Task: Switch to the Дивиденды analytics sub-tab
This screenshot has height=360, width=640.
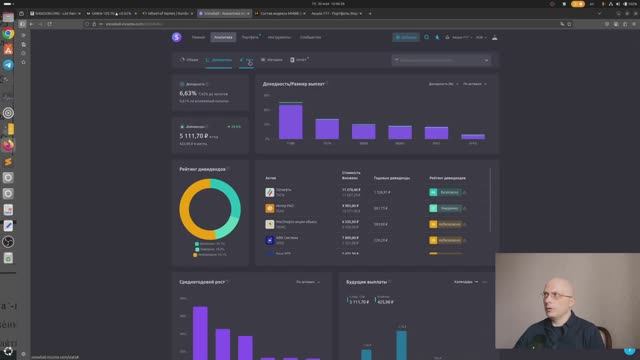Action: coord(219,60)
